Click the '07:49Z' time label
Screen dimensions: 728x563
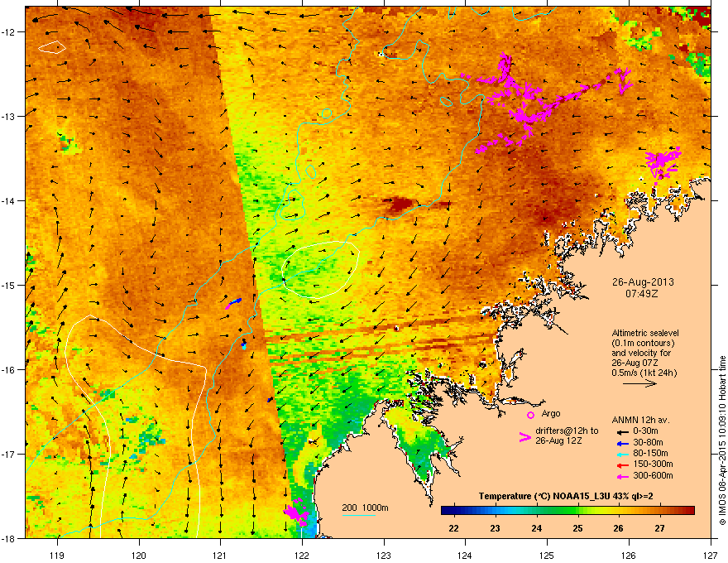[x=642, y=294]
